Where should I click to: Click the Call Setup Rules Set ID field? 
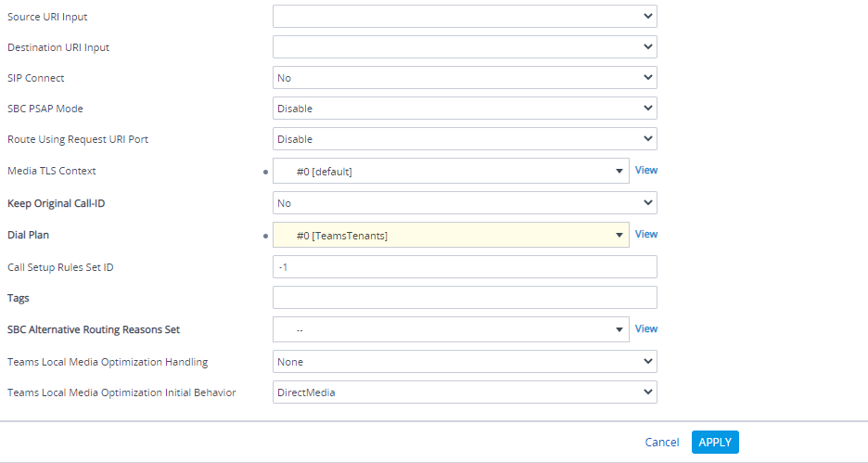pyautogui.click(x=465, y=267)
